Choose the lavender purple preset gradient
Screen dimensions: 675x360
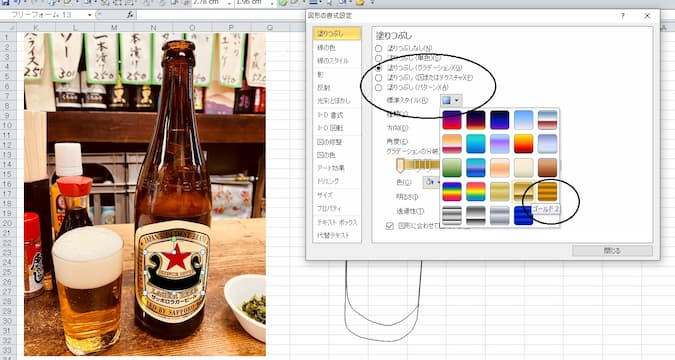499,144
